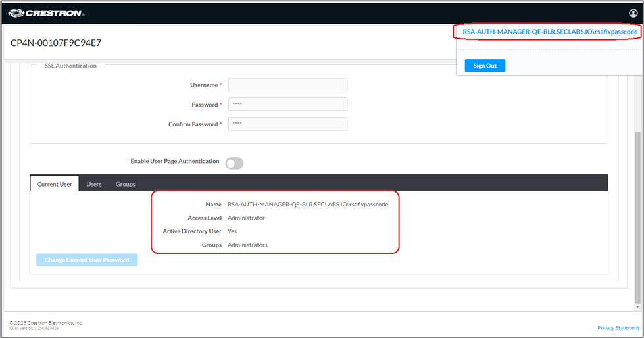Switch to the Current User tab

pyautogui.click(x=55, y=184)
